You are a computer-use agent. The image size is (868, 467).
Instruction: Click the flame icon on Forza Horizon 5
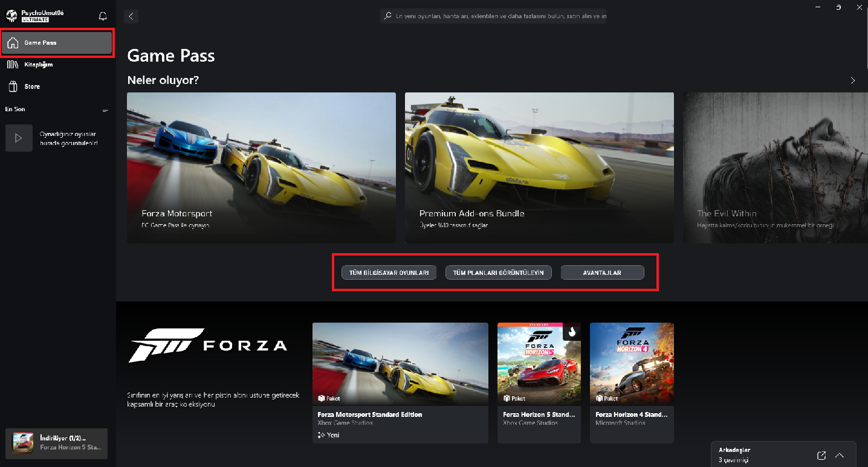pyautogui.click(x=572, y=332)
